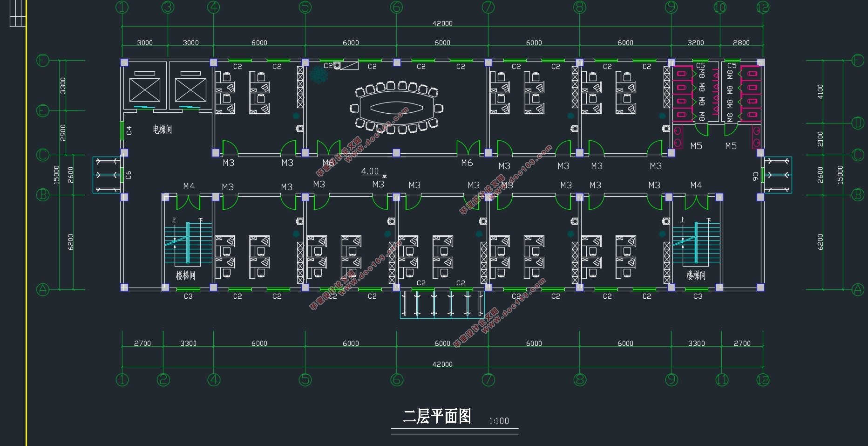Pick the right side canopy
Viewport: 868px width, 446px height.
pyautogui.click(x=778, y=175)
